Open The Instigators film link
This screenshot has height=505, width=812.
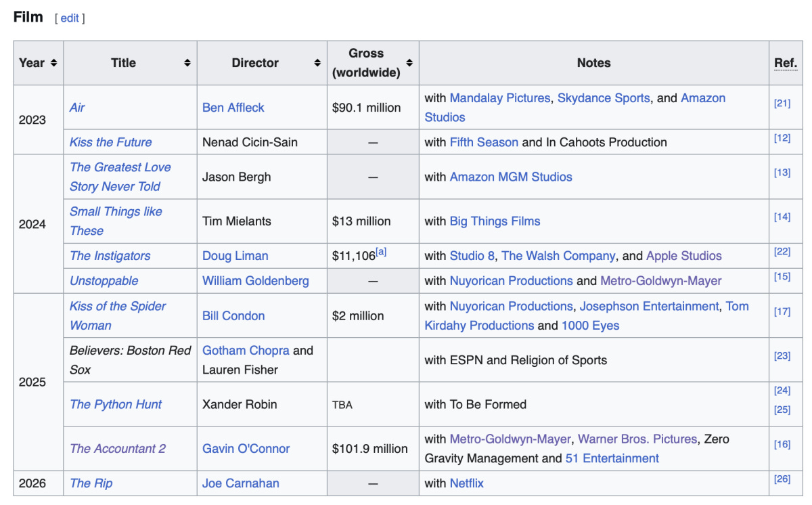pyautogui.click(x=110, y=256)
